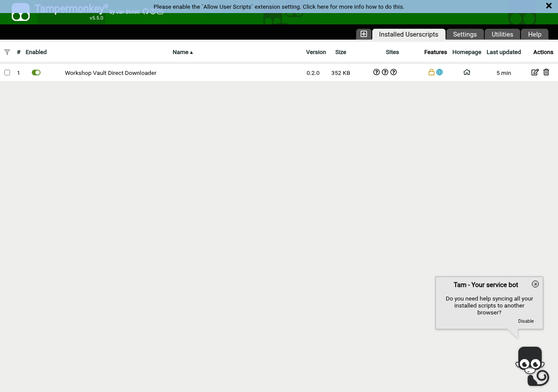Click the last question-mark site icon
Screen dimensions: 558x392
(394, 72)
